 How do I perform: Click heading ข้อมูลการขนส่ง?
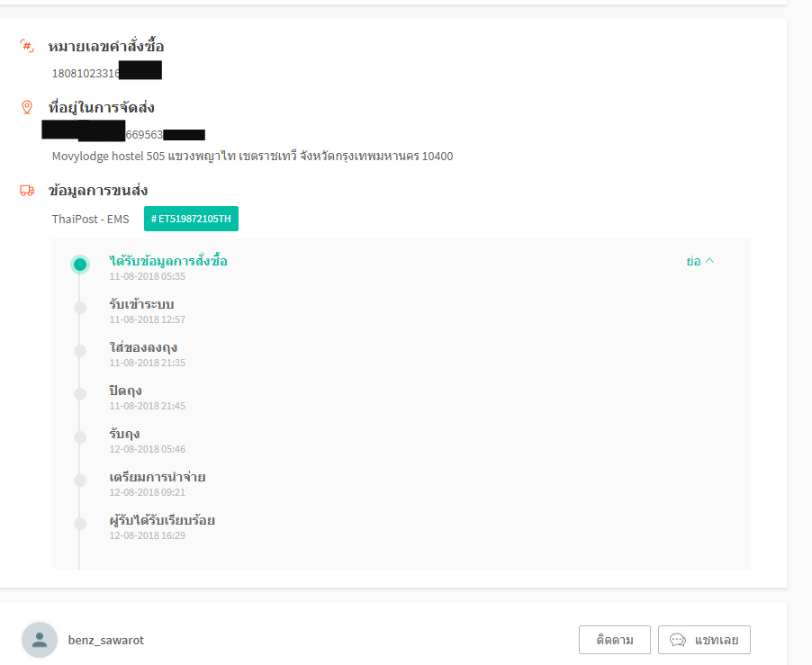coord(98,191)
